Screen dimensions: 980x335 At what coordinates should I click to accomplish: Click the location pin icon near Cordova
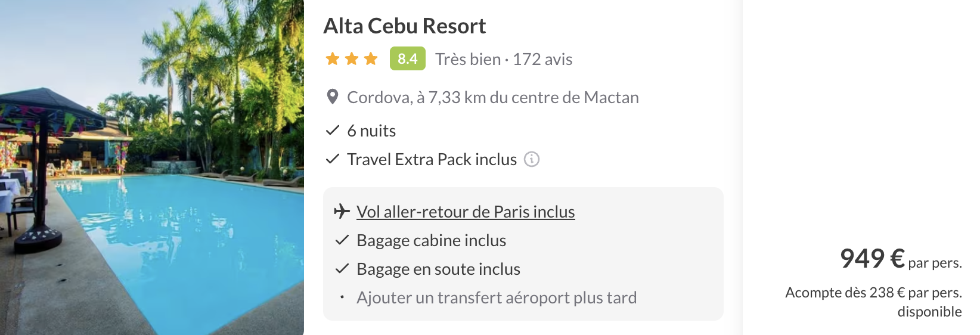(x=333, y=97)
